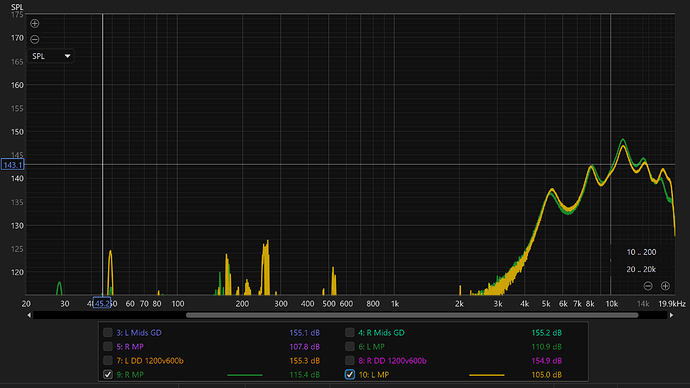Zoom in vertical axis with the top-left plus icon
The width and height of the screenshot is (690, 388).
pyautogui.click(x=35, y=23)
